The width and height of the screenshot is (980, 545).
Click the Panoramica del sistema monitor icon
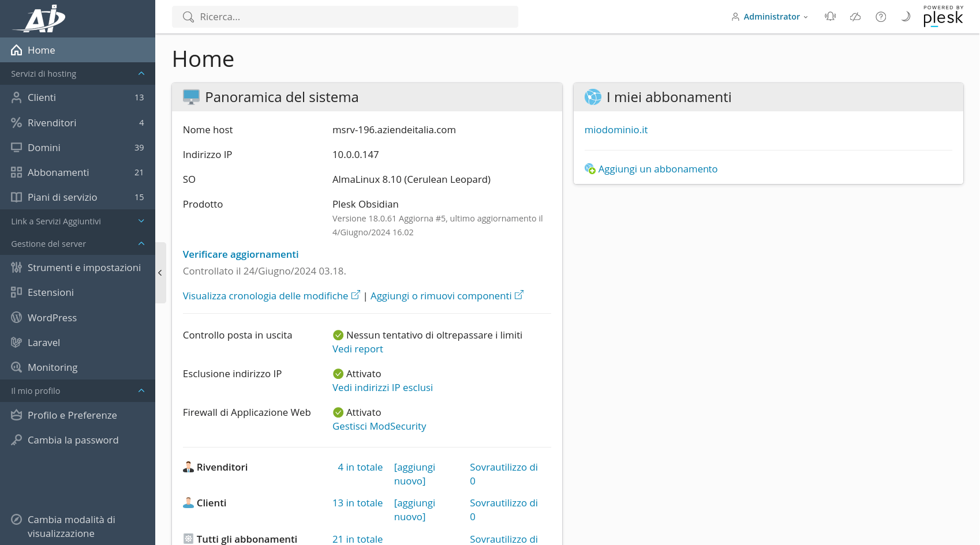(x=191, y=97)
